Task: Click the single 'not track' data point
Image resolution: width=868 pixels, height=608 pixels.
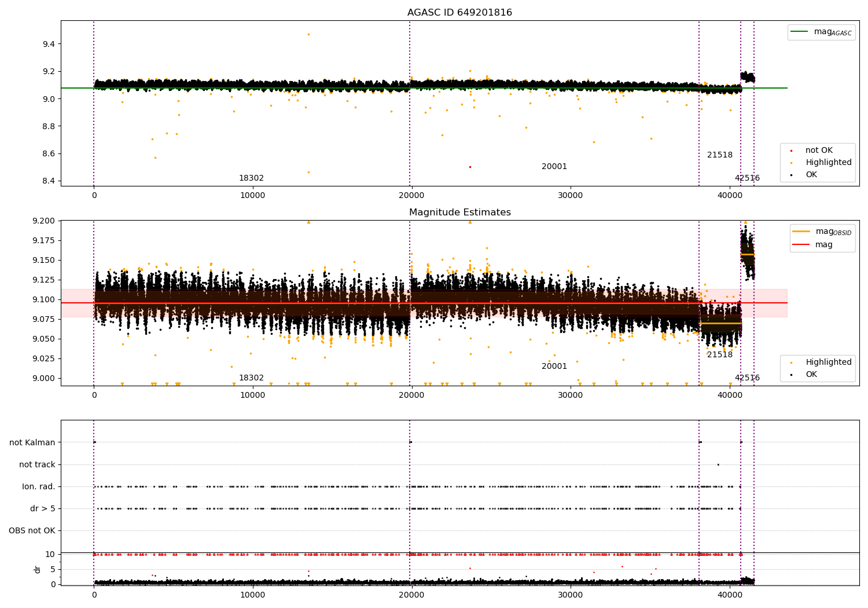Action: point(718,464)
